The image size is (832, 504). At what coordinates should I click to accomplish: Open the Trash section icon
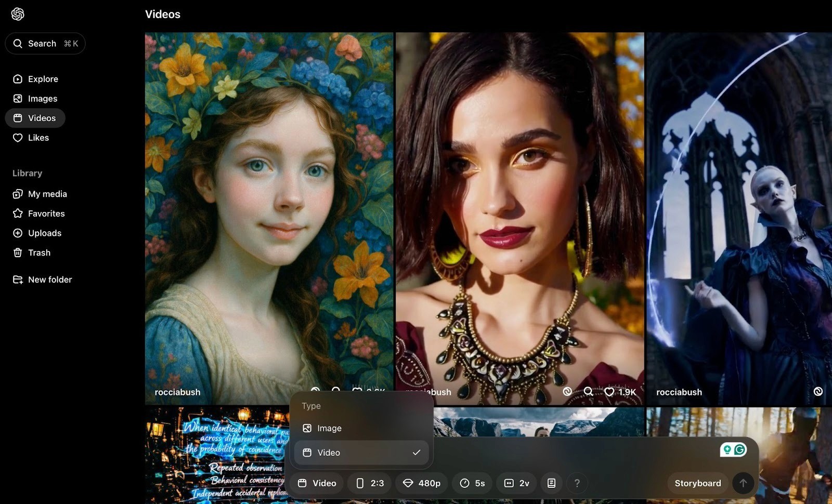click(x=18, y=253)
